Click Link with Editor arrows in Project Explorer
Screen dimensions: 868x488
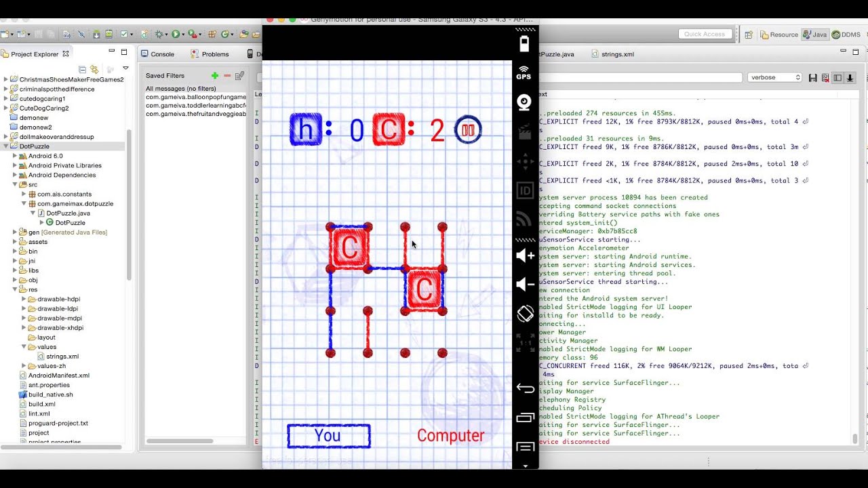(94, 69)
